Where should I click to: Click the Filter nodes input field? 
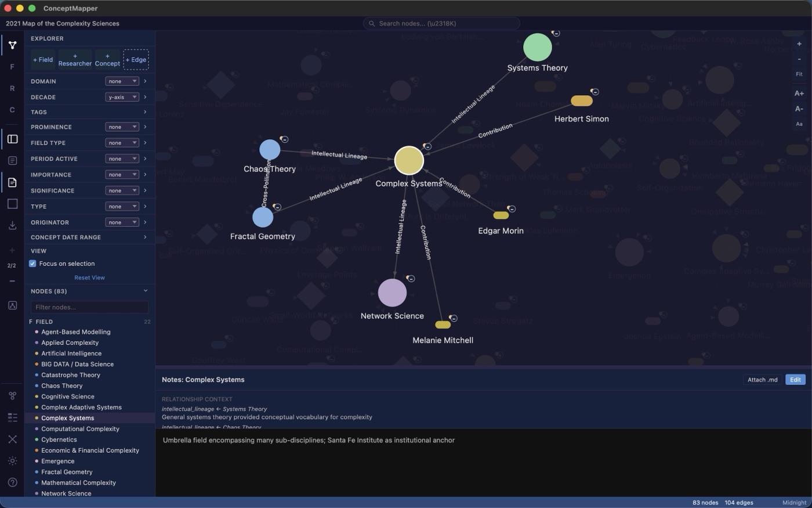[x=90, y=307]
